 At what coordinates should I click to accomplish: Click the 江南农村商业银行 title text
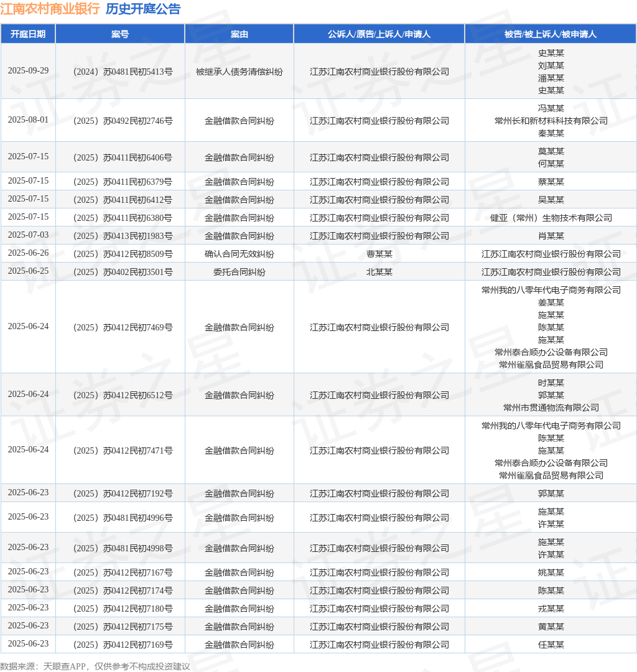coord(50,9)
